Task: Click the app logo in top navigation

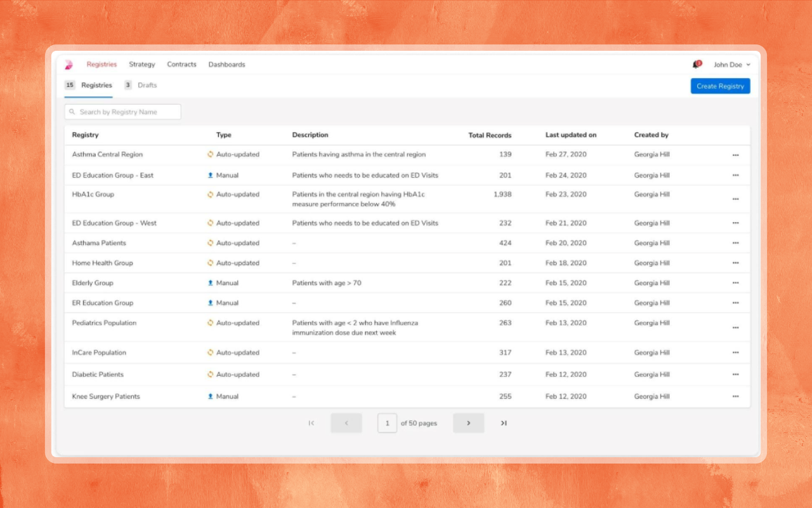Action: pos(69,65)
